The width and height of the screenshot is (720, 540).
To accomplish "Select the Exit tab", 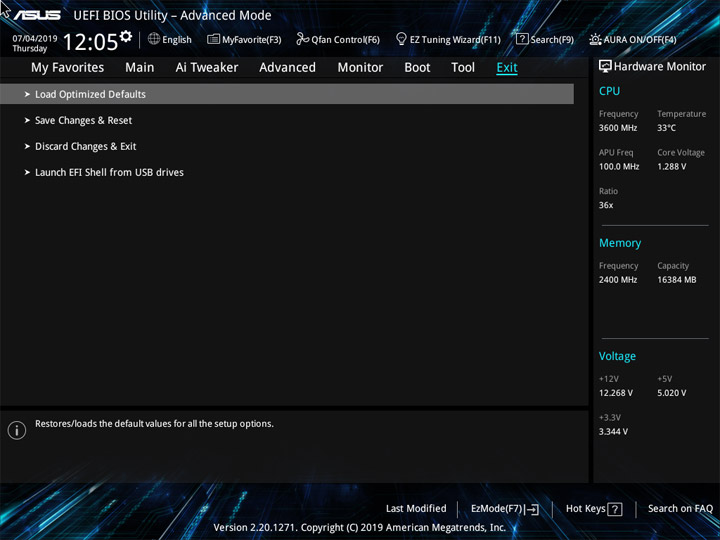I will [507, 68].
